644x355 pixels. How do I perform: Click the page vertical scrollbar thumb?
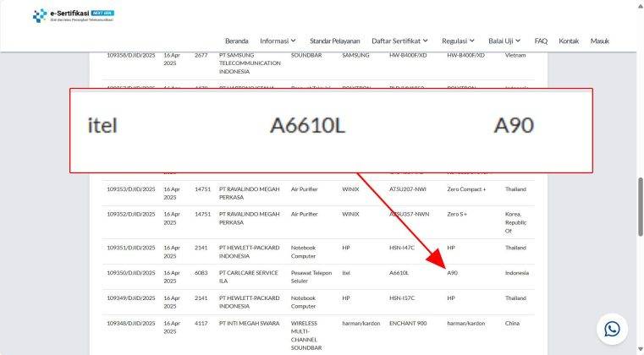point(640,207)
